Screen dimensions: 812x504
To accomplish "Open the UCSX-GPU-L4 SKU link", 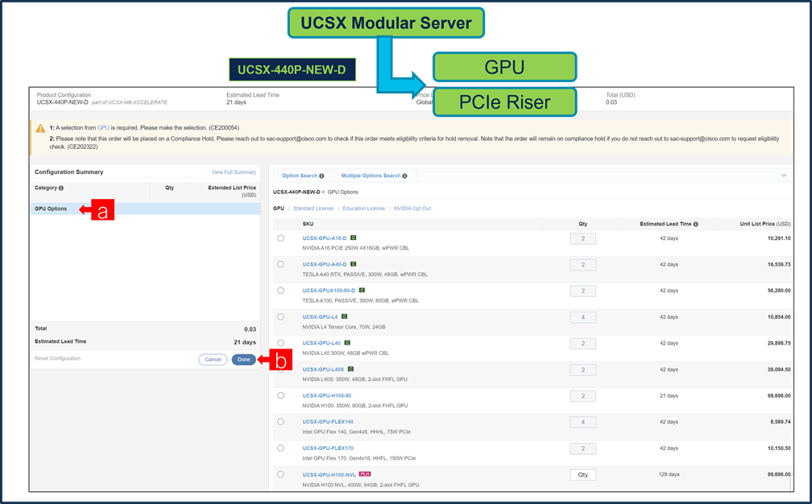I will click(320, 317).
